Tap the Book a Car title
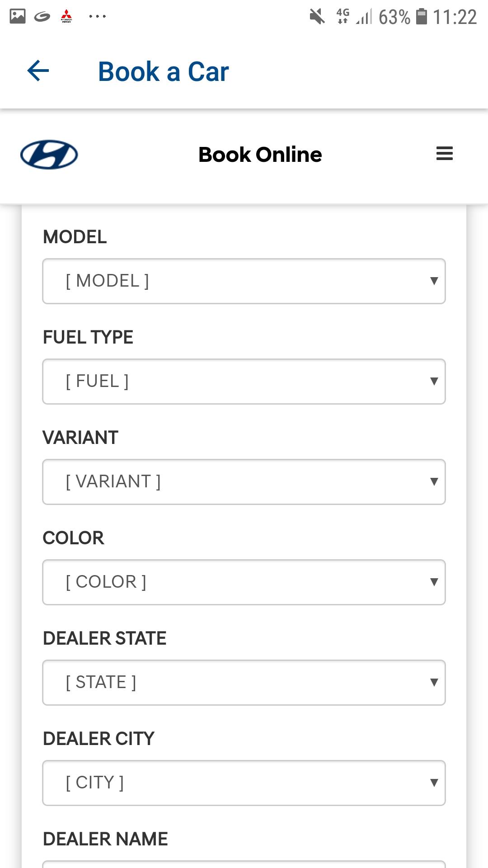This screenshot has height=868, width=488. tap(164, 71)
